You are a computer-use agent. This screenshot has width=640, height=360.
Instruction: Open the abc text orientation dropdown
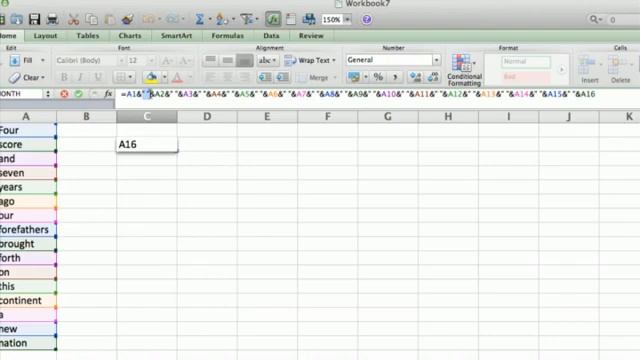(267, 60)
